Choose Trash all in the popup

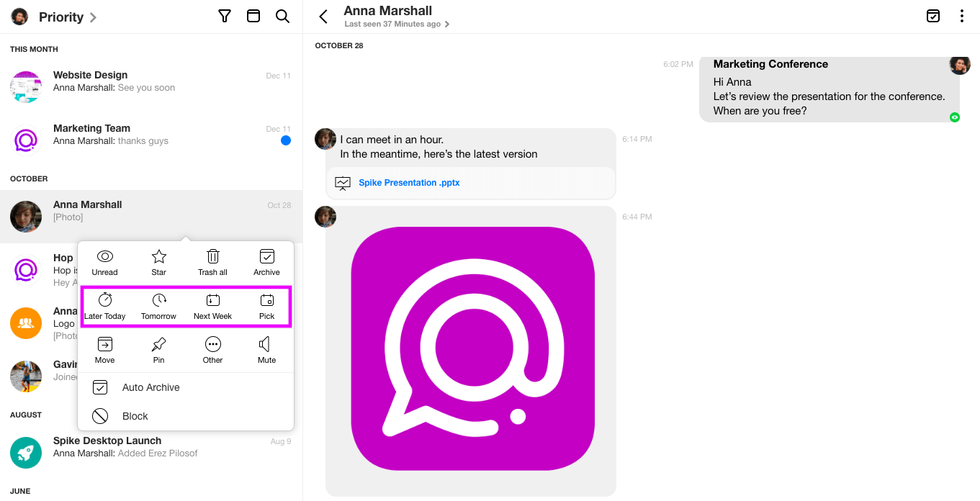(213, 263)
